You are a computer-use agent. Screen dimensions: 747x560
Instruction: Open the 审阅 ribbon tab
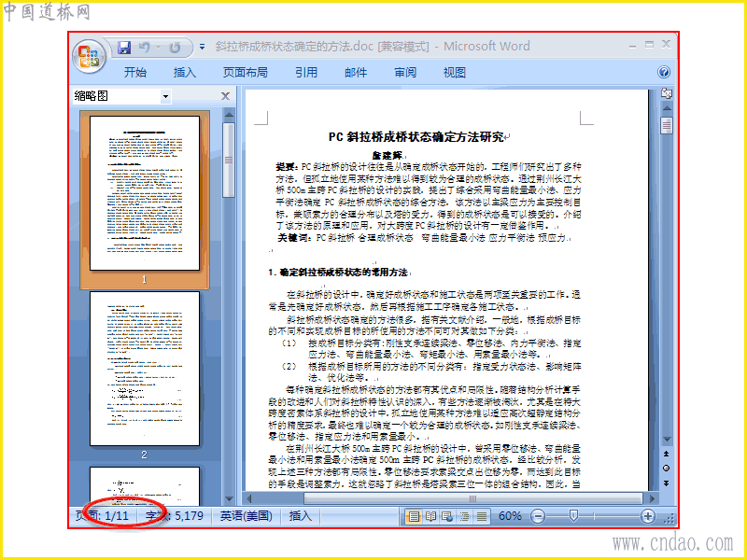405,73
